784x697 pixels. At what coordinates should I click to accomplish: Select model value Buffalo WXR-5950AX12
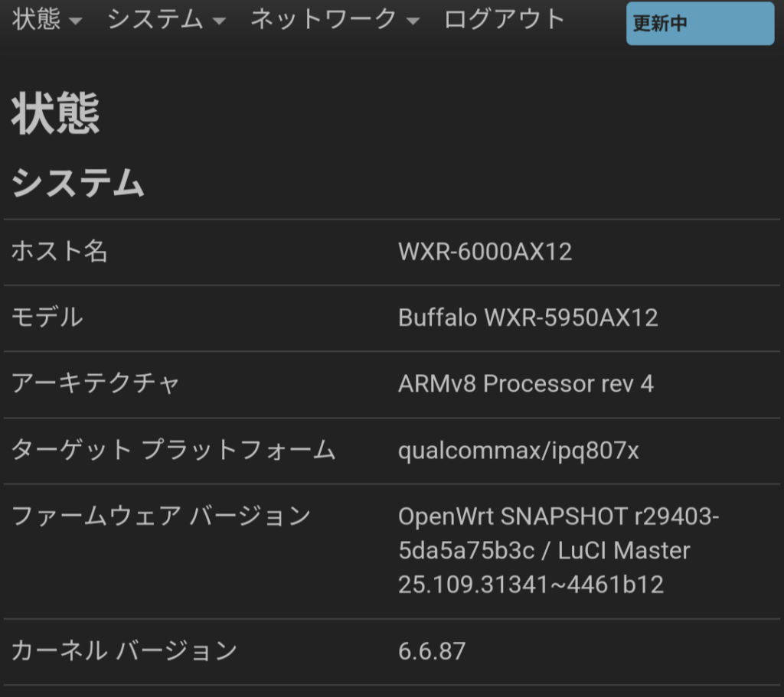(x=528, y=318)
